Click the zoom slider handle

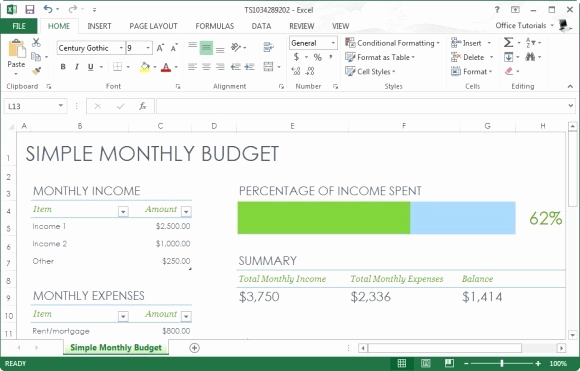pyautogui.click(x=502, y=364)
